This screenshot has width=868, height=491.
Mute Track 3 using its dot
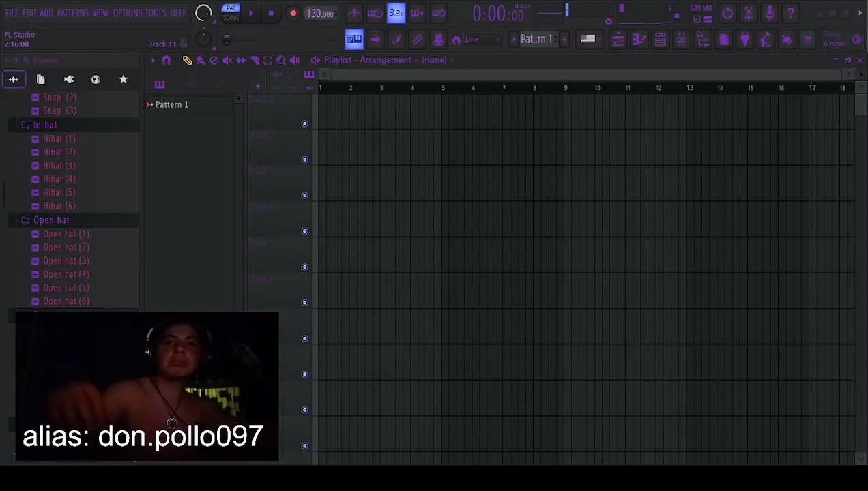(x=305, y=196)
